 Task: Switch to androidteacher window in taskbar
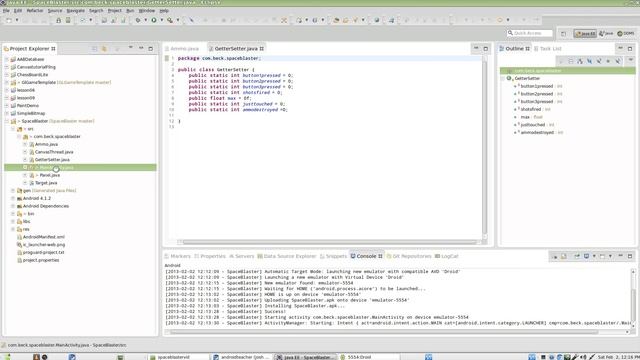242,357
